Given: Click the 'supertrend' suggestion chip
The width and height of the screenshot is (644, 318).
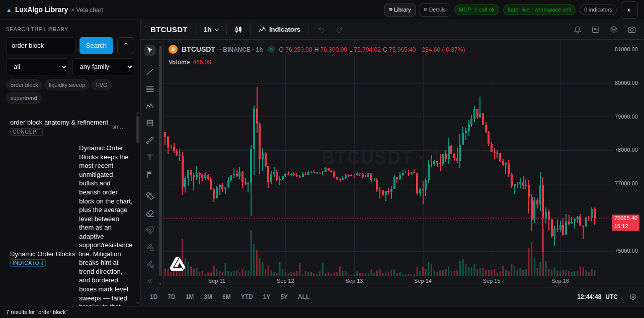Looking at the screenshot, I should click(x=24, y=98).
